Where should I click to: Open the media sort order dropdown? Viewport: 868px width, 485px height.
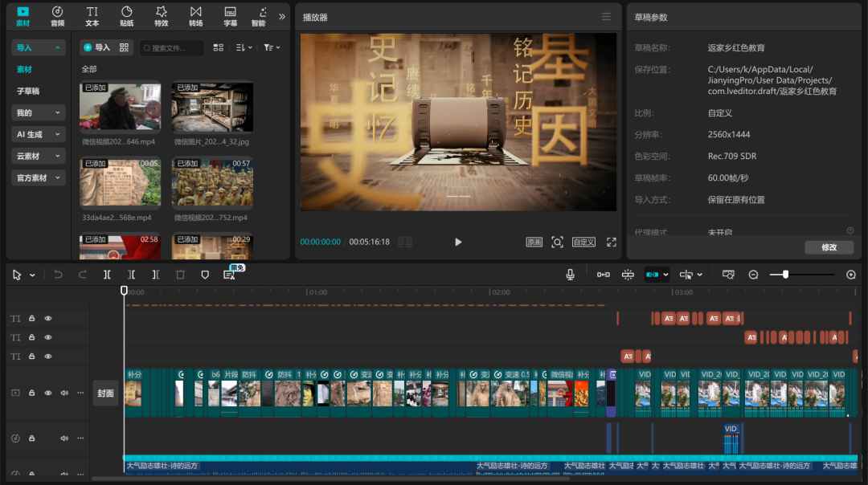(244, 48)
